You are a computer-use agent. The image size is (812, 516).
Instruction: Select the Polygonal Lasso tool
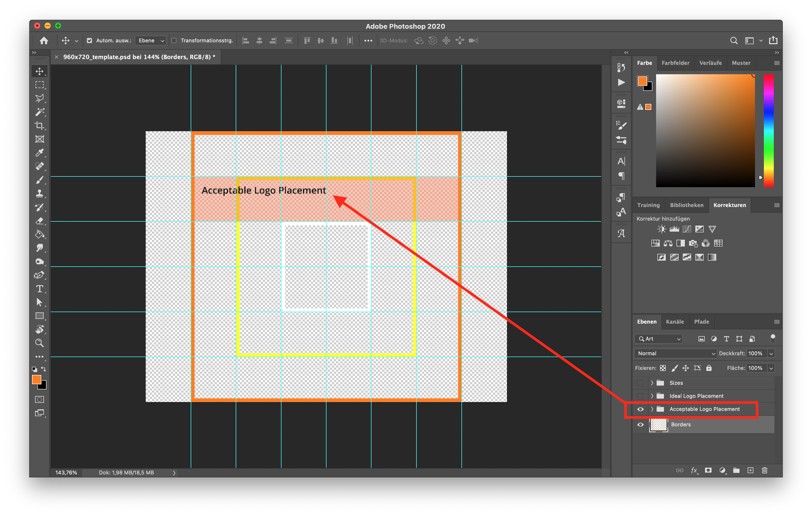pos(40,98)
